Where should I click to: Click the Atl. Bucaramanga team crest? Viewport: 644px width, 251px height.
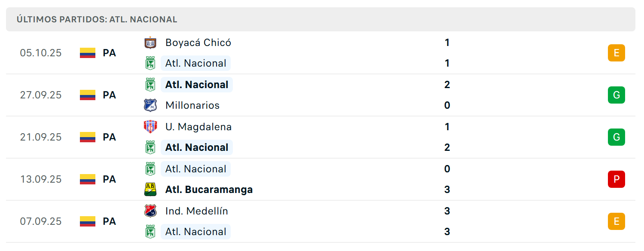pos(150,190)
